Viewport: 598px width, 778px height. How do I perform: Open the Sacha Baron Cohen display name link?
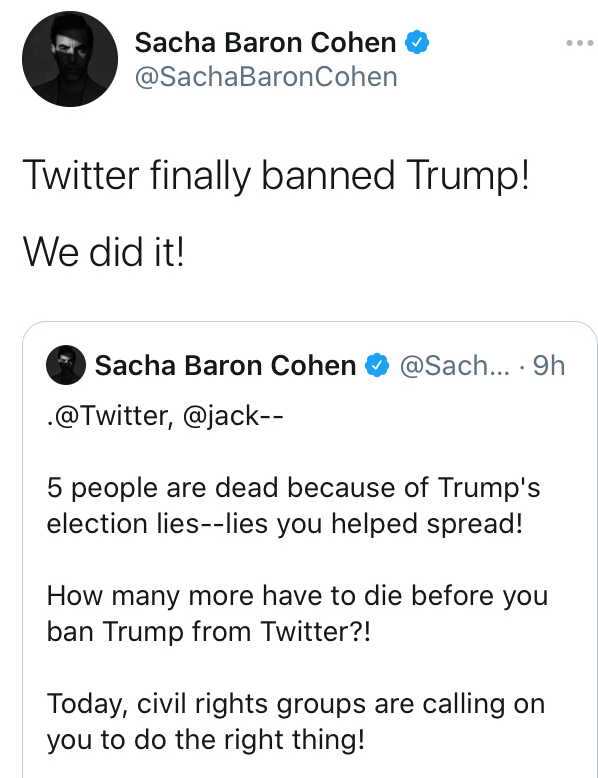pyautogui.click(x=265, y=42)
